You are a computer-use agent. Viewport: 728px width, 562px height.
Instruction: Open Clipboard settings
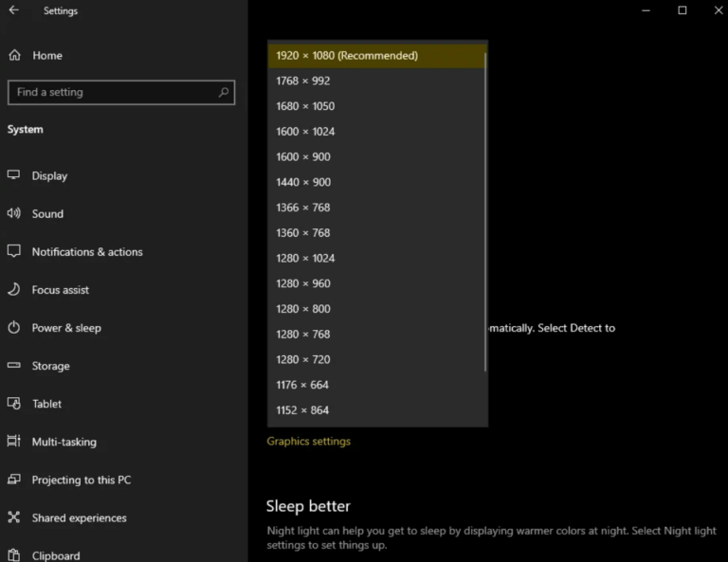56,555
